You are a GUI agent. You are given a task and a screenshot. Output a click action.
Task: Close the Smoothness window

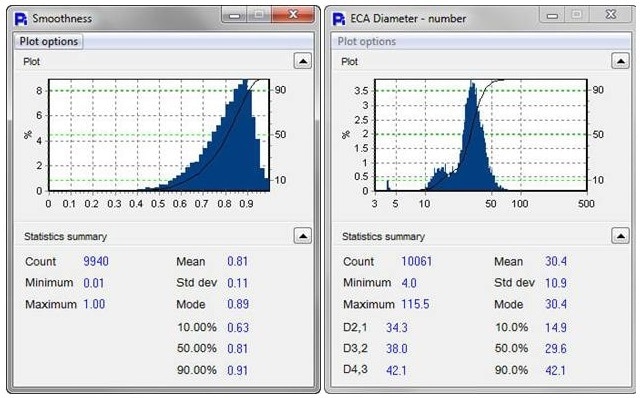pos(293,15)
